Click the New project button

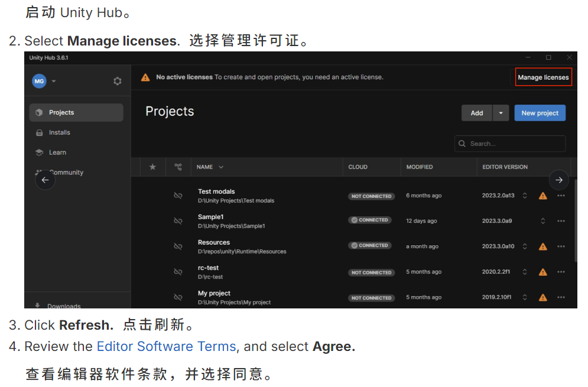(x=540, y=113)
